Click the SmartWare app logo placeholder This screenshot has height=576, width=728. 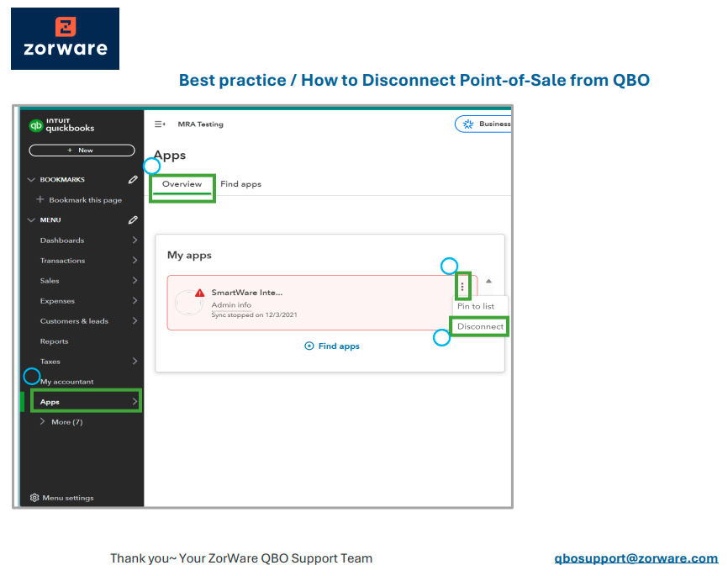pos(188,303)
